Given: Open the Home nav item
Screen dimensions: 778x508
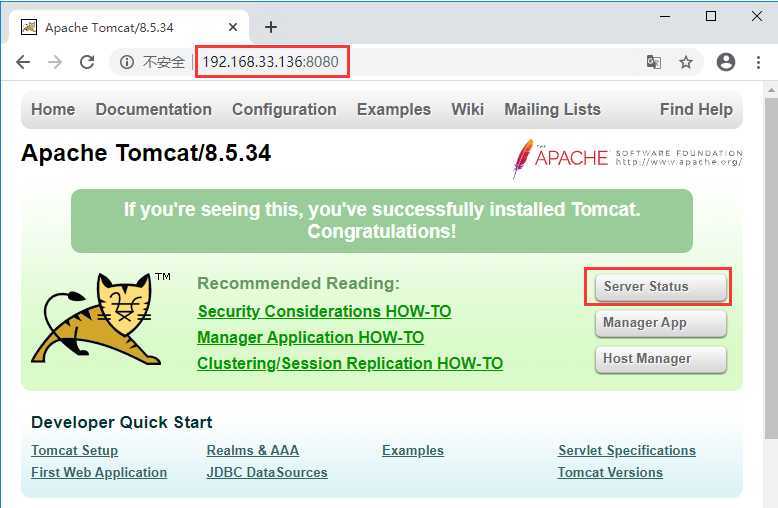Looking at the screenshot, I should (x=53, y=109).
